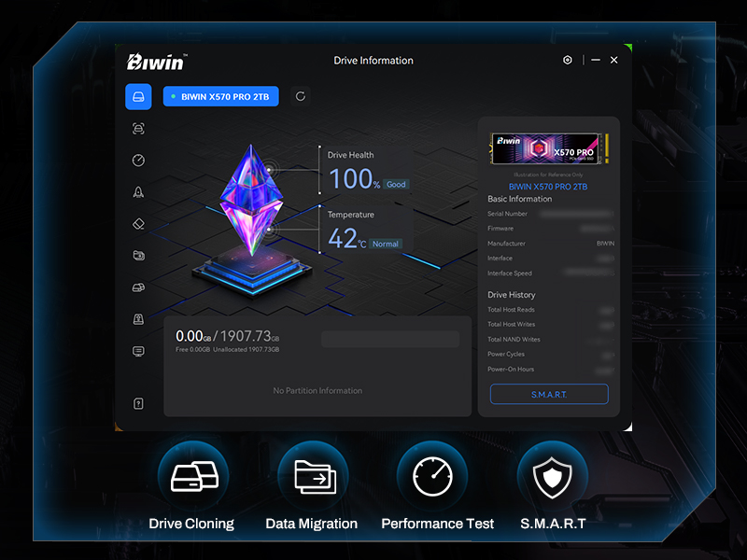Click the 'S.M.A.R.T' caption below window
This screenshot has height=560, width=747.
pyautogui.click(x=553, y=524)
